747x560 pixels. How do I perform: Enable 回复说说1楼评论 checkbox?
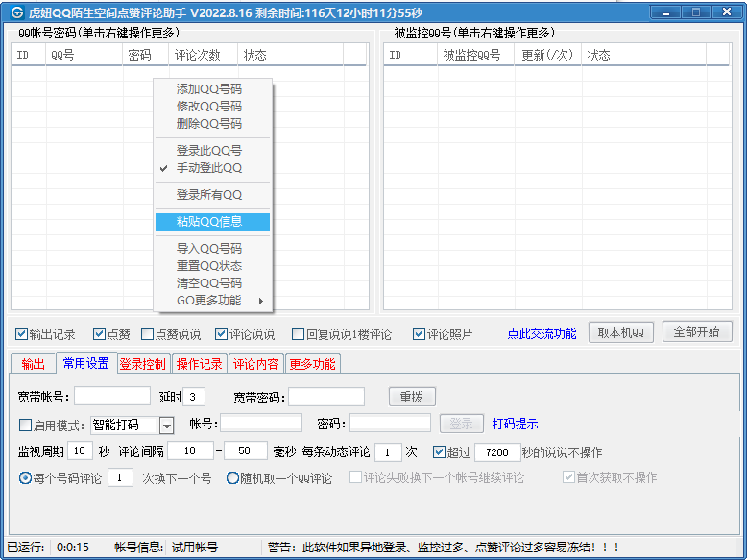click(x=298, y=333)
